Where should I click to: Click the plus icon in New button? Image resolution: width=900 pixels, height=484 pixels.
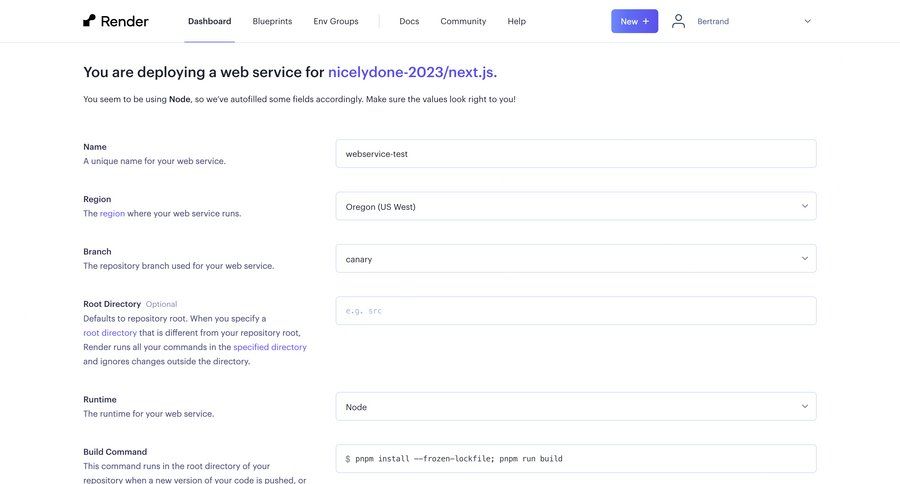click(646, 21)
